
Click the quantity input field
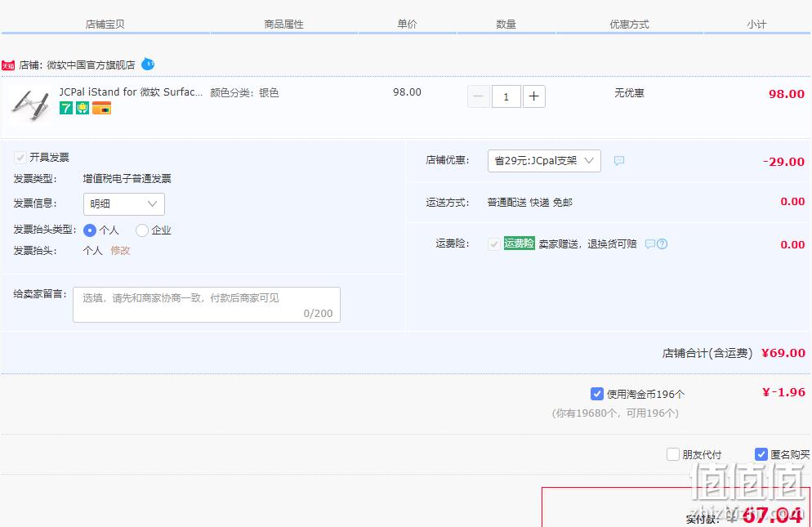506,96
